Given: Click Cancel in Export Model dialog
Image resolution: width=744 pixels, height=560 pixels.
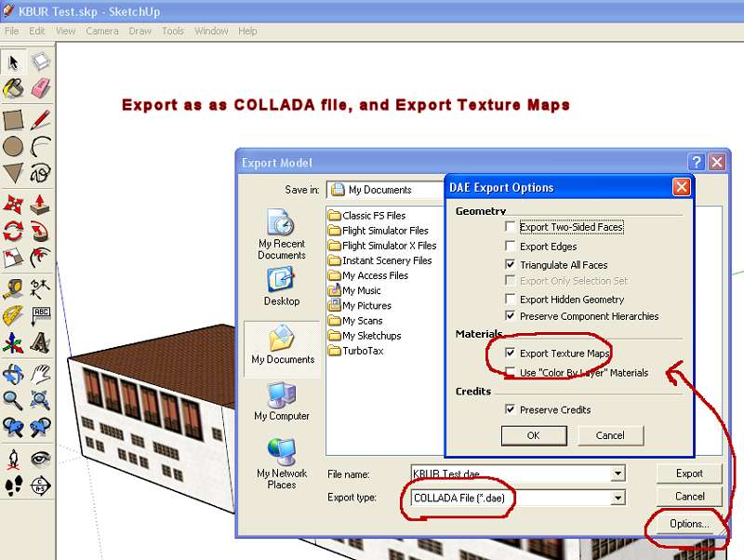Looking at the screenshot, I should [x=689, y=497].
